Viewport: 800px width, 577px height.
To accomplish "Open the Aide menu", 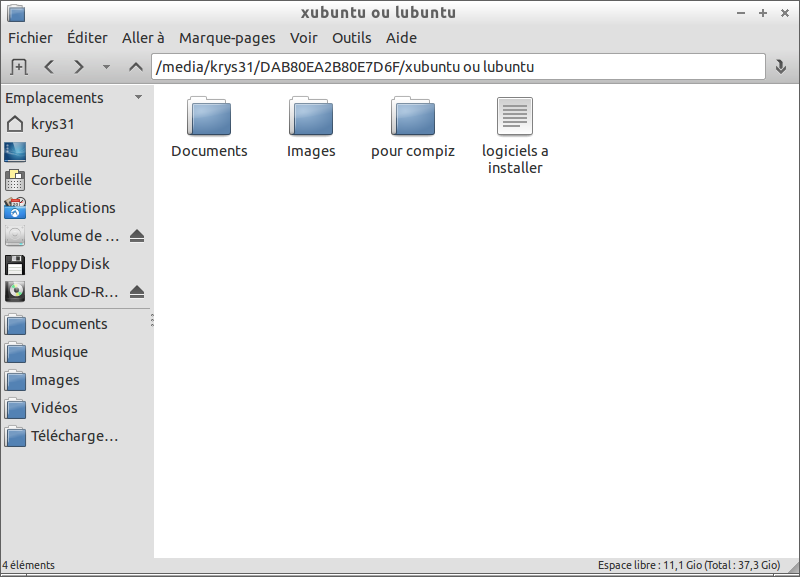I will click(401, 38).
